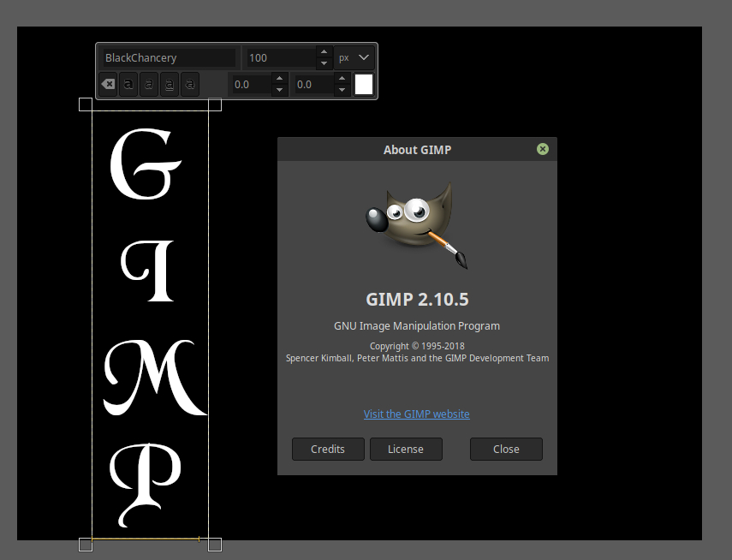Click the Wilber mascot logo
This screenshot has height=560, width=732.
coord(417,225)
